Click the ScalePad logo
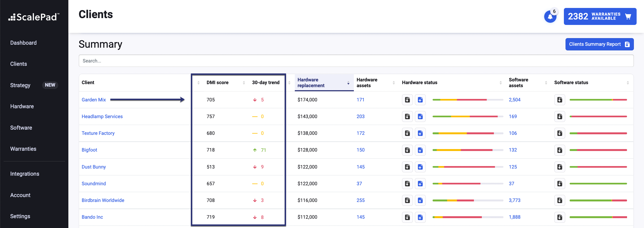644x228 pixels. click(x=34, y=17)
